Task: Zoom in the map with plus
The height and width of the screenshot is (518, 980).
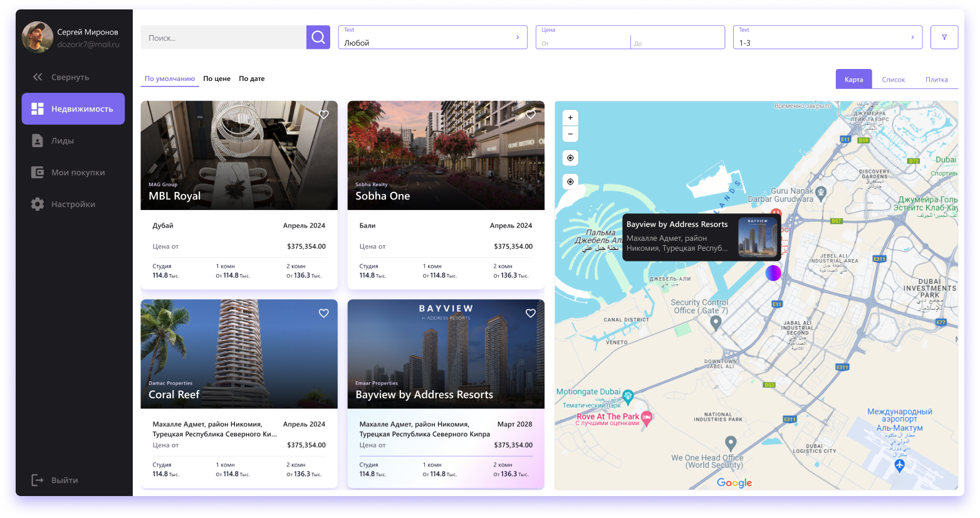Action: click(x=570, y=117)
